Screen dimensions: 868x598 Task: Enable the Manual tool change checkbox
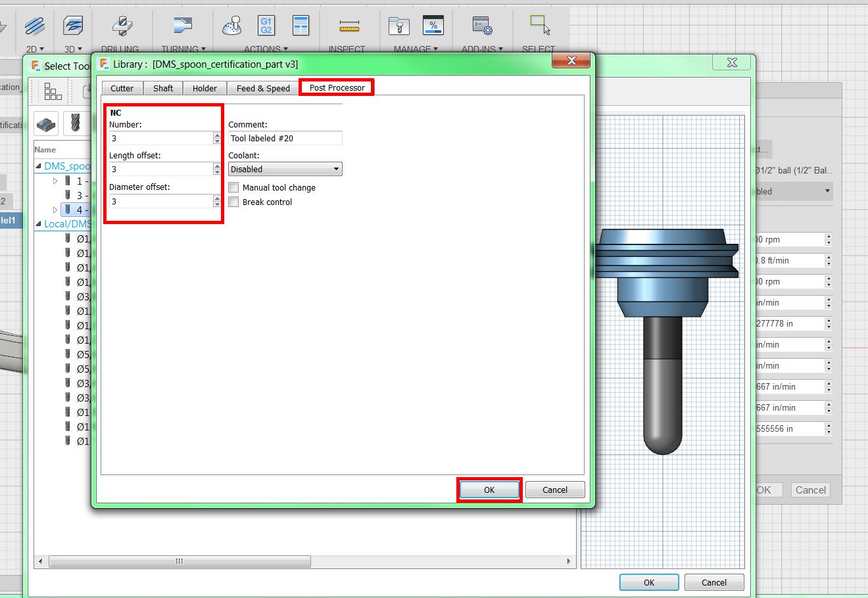pyautogui.click(x=233, y=187)
